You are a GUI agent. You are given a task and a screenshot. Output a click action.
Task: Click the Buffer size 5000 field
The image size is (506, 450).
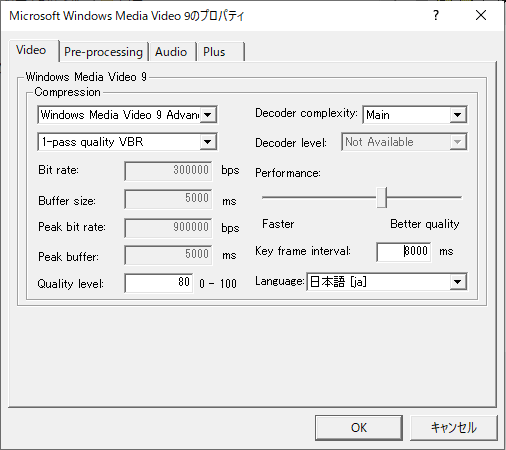(x=168, y=199)
